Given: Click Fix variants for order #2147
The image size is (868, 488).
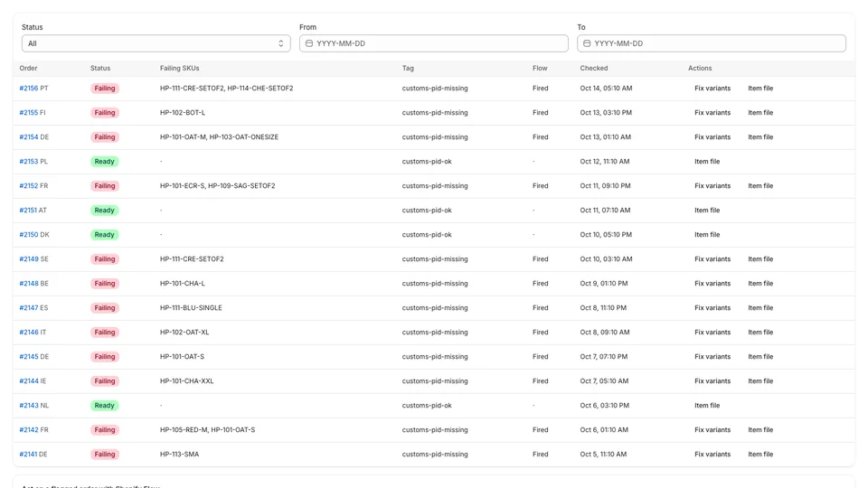Looking at the screenshot, I should 712,307.
